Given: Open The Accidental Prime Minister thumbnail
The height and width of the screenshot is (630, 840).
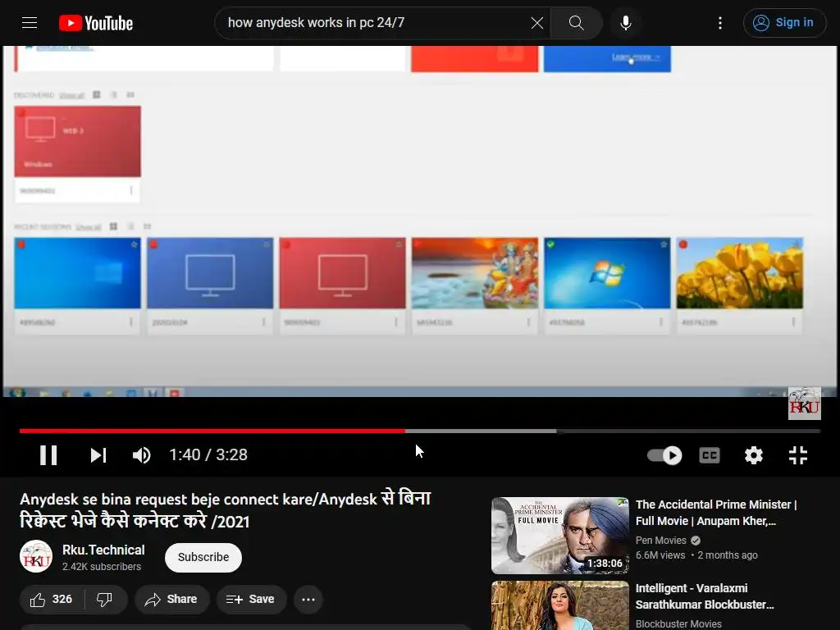Looking at the screenshot, I should tap(559, 536).
